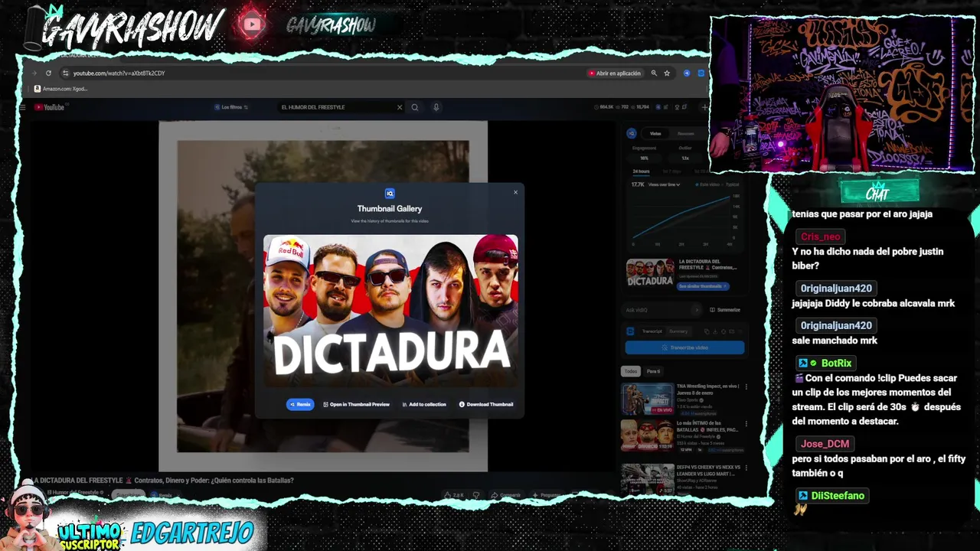This screenshot has width=980, height=551.
Task: Click the DICTADURA thumbnail in gallery
Action: 390,310
